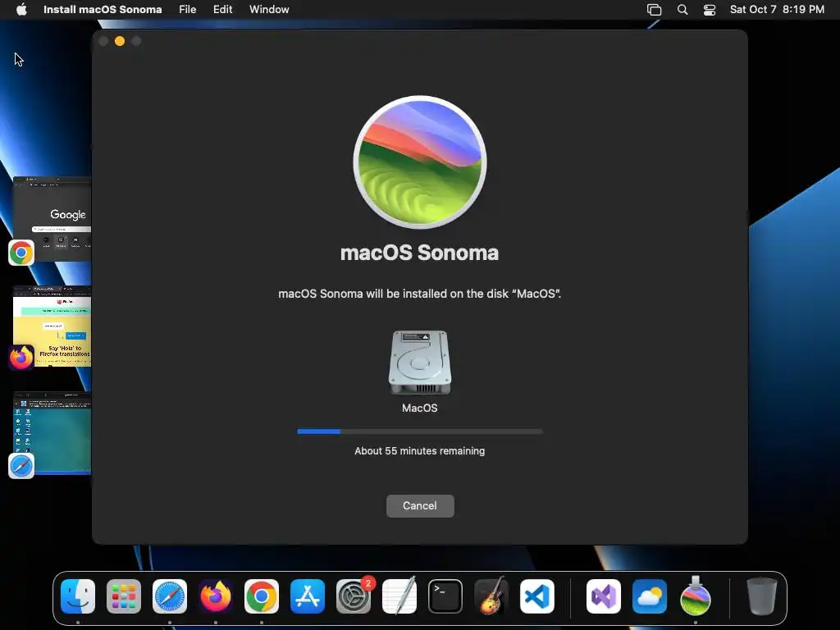This screenshot has width=840, height=630.
Task: Open Launchpad from the Dock
Action: (124, 596)
